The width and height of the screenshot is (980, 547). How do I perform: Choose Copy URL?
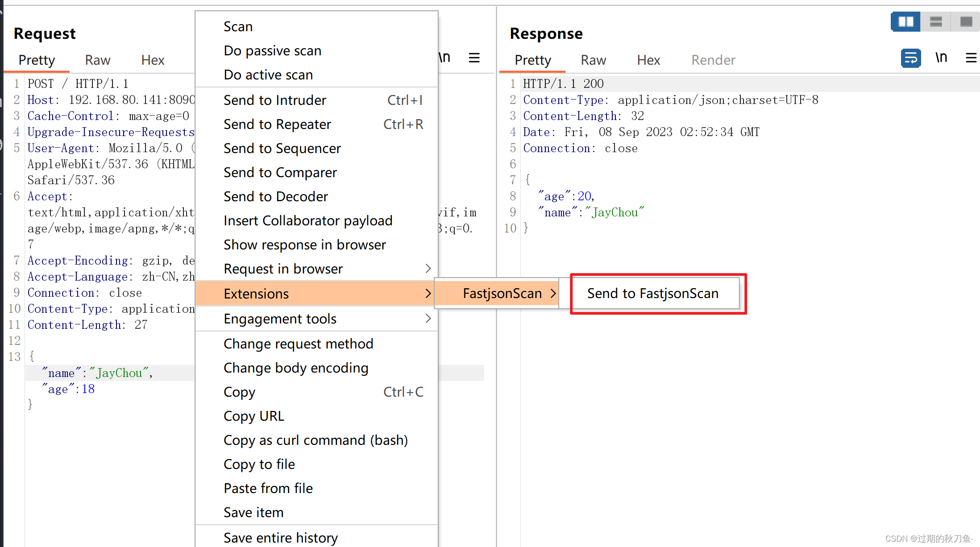316,416
